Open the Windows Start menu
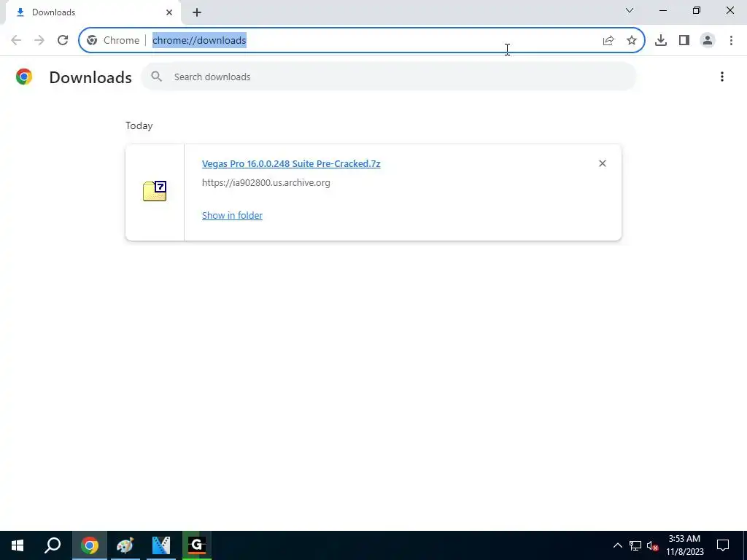Image resolution: width=747 pixels, height=560 pixels. (18, 545)
